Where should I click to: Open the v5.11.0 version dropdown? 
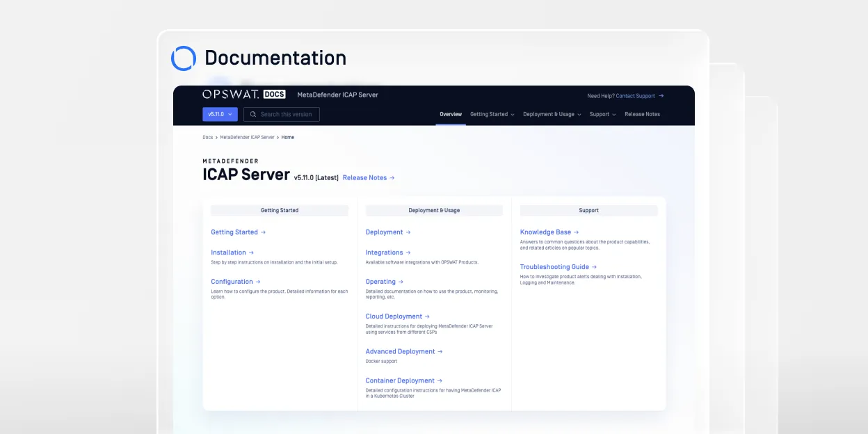[220, 114]
